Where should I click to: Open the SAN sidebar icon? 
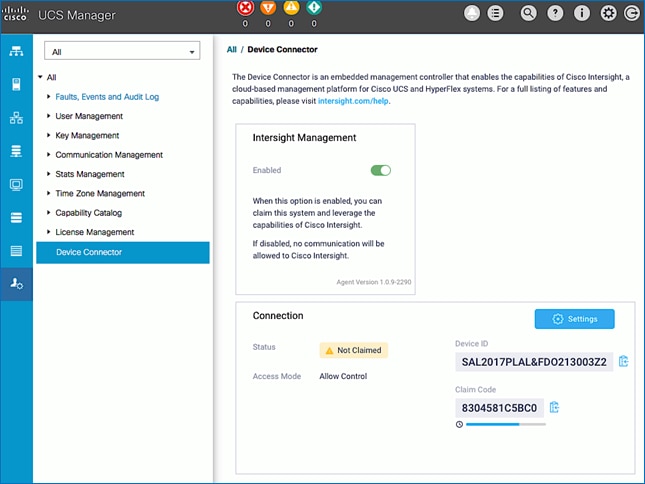[16, 151]
